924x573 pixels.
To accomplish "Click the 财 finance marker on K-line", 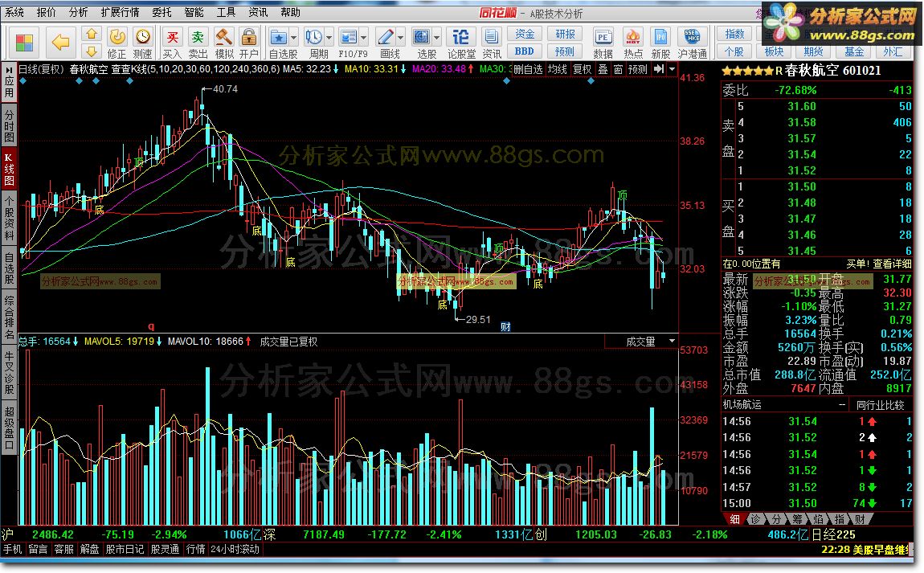I will (505, 326).
